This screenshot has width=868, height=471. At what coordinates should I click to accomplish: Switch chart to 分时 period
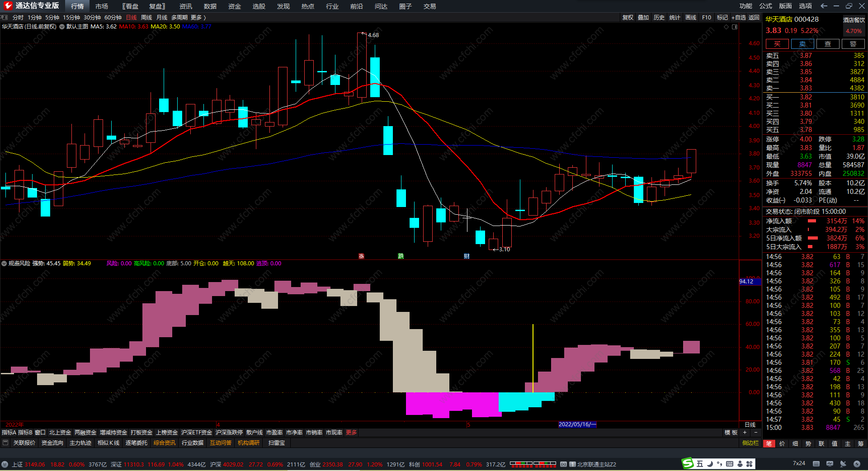click(18, 18)
